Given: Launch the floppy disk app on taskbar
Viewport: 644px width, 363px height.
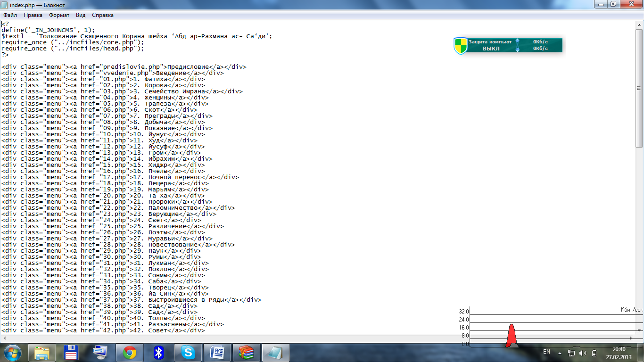Looking at the screenshot, I should tap(71, 353).
